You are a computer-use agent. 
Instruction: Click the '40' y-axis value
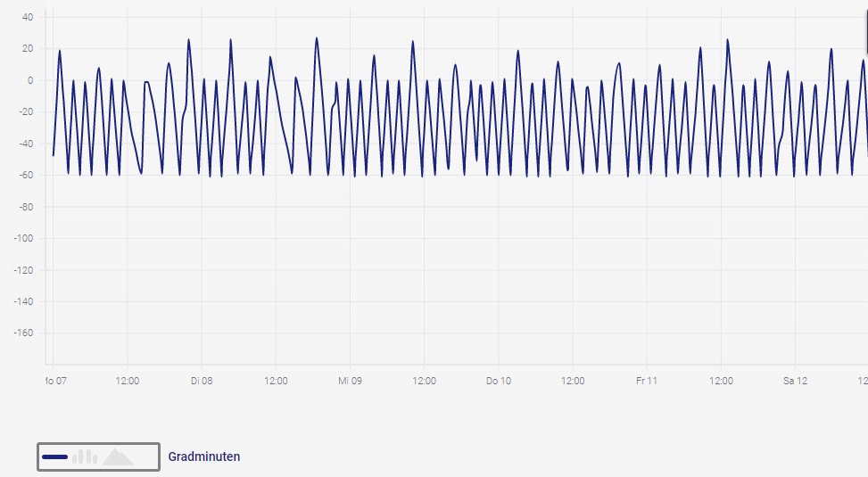point(28,17)
